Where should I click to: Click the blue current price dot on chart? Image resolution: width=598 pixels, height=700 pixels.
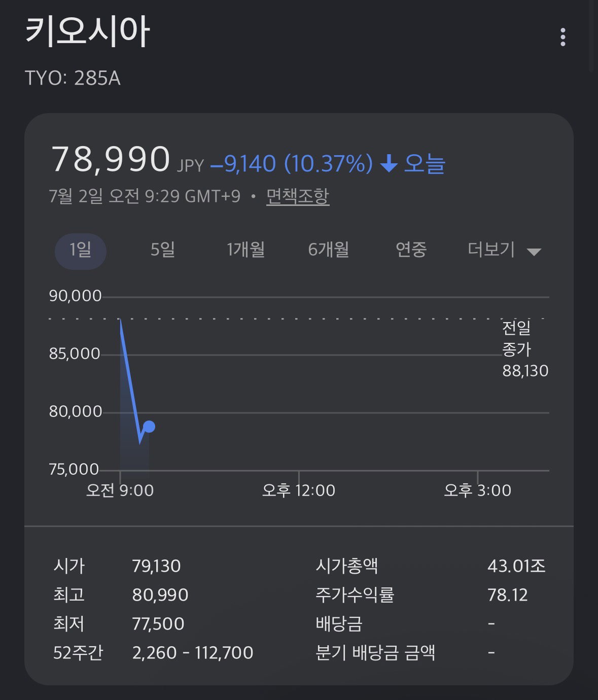(x=149, y=427)
